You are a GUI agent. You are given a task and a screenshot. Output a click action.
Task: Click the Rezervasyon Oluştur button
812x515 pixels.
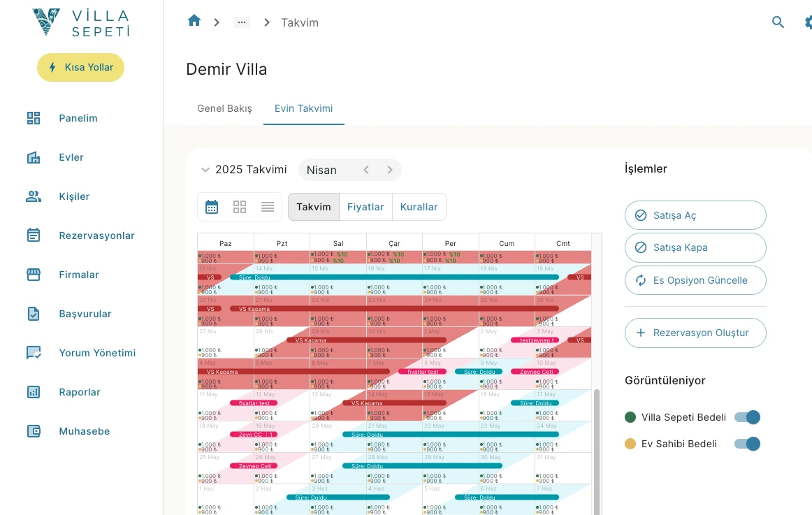tap(695, 333)
